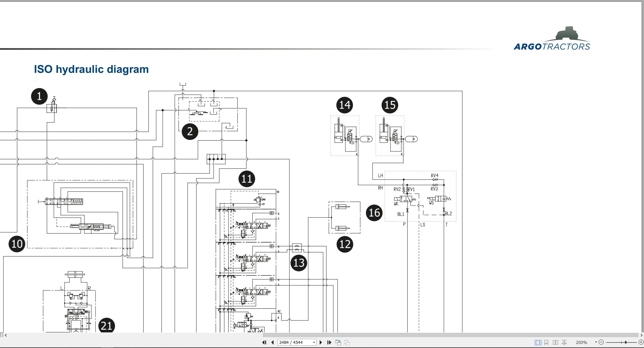Click component callout number 14
This screenshot has width=644, height=348.
[345, 105]
